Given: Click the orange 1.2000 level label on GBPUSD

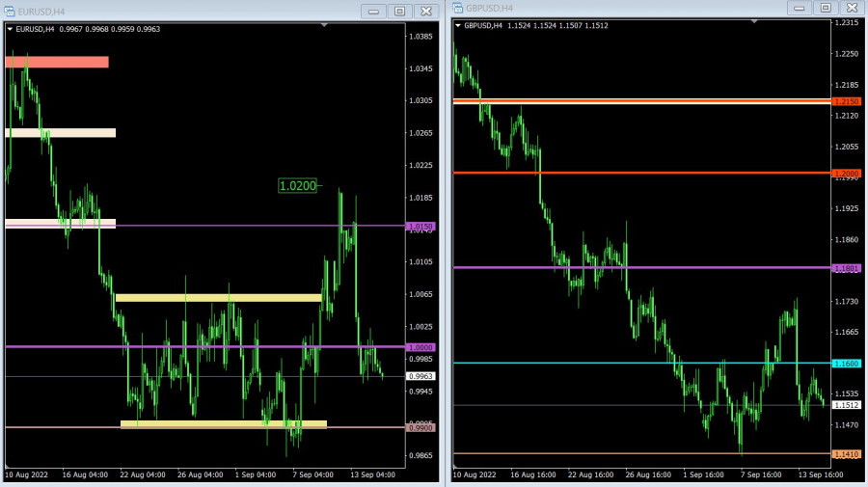Looking at the screenshot, I should pyautogui.click(x=846, y=174).
